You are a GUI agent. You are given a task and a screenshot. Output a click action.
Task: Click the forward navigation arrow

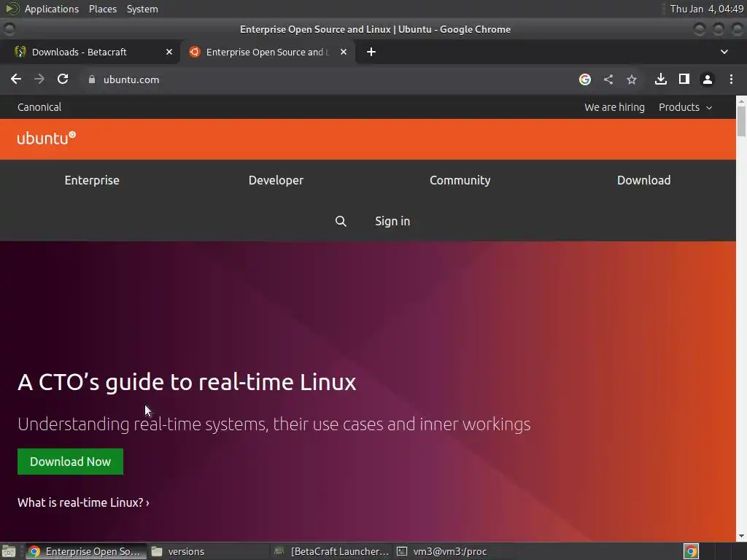pos(39,79)
